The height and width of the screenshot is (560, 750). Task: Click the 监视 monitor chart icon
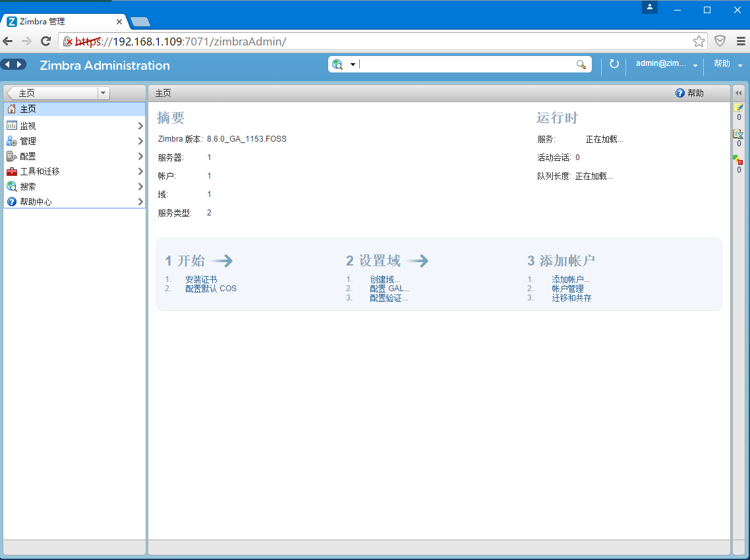pos(11,126)
